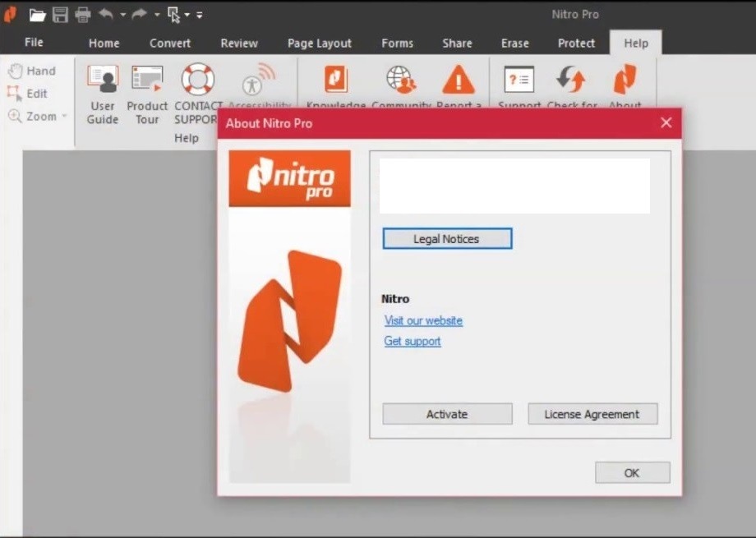756x538 pixels.
Task: Click the About Nitro Pro ribbon icon
Action: tap(625, 79)
